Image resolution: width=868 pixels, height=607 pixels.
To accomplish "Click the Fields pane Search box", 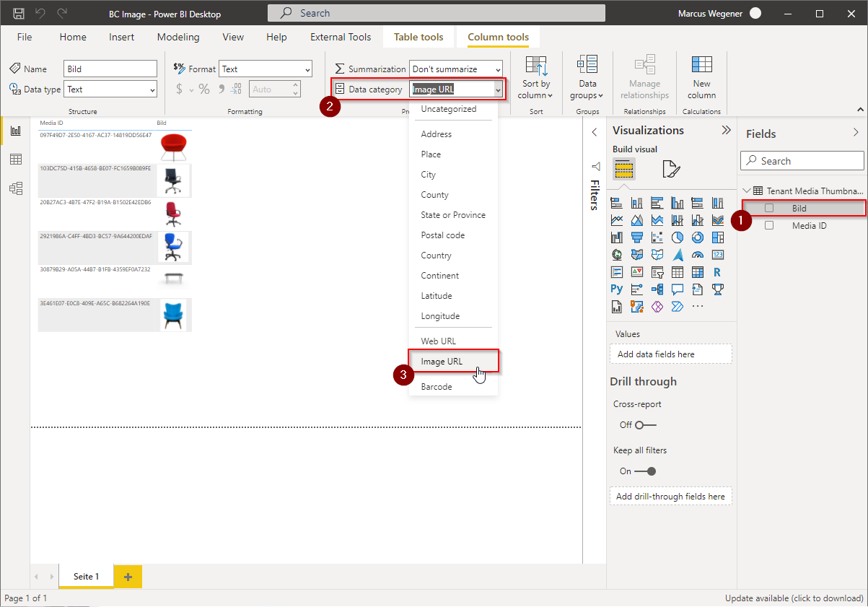I will click(802, 161).
